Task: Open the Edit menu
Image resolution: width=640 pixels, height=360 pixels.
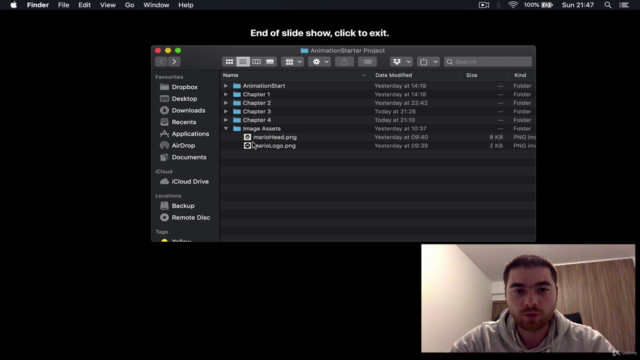Action: (x=84, y=5)
